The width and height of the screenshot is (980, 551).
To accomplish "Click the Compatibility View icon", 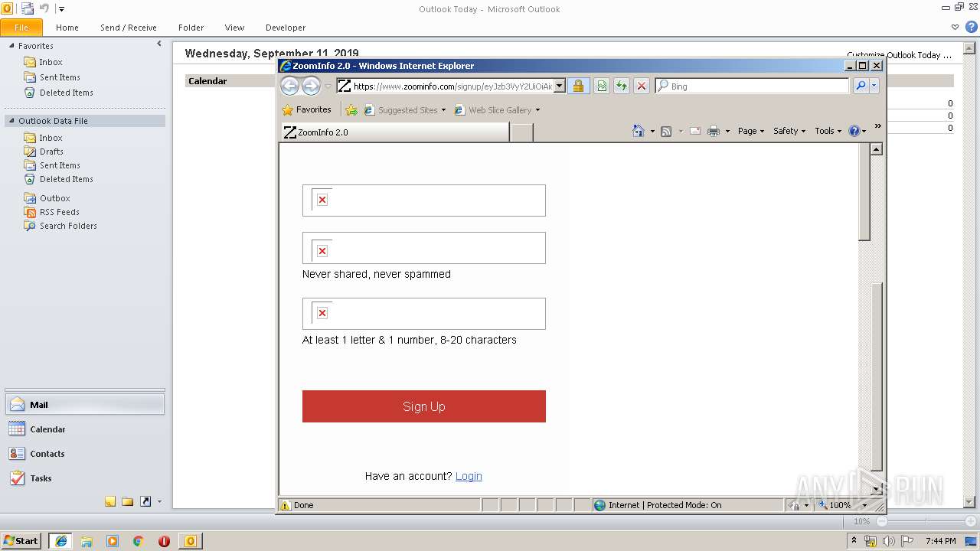I will click(602, 86).
